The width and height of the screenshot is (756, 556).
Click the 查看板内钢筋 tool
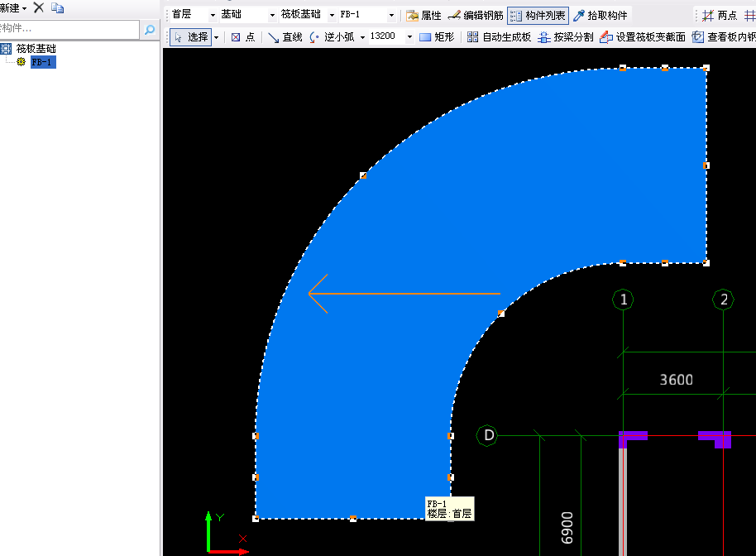[x=723, y=37]
